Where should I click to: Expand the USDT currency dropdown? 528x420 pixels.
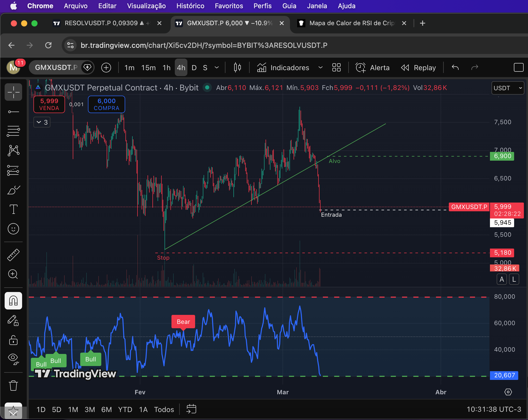[507, 88]
